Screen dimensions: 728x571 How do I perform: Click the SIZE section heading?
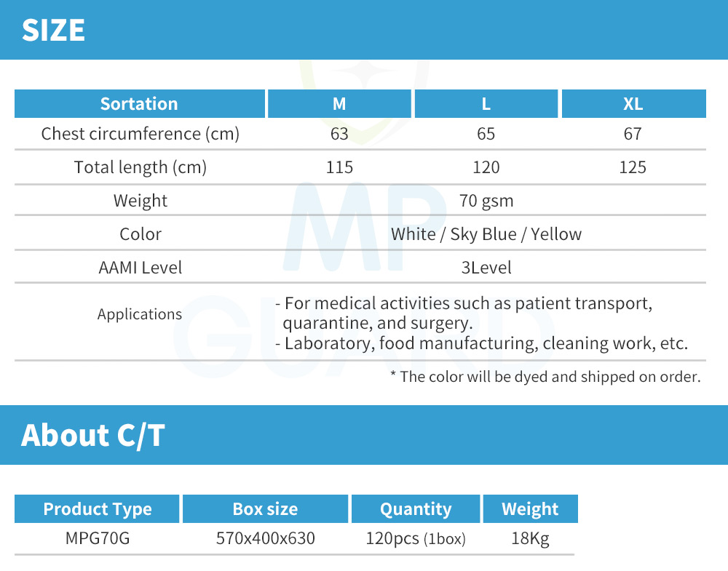(x=53, y=31)
